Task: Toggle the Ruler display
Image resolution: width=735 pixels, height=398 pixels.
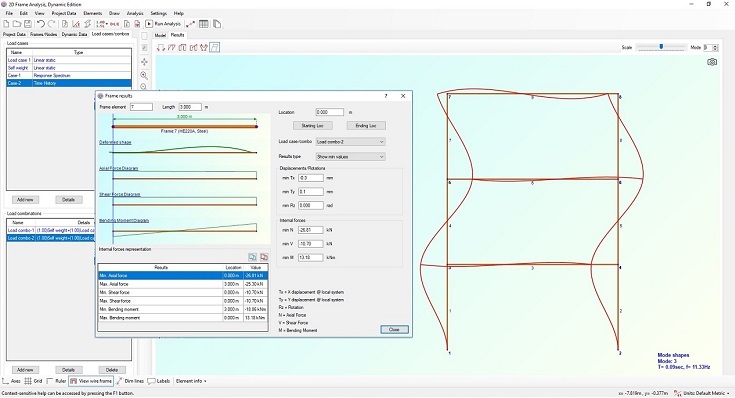Action: [x=57, y=381]
